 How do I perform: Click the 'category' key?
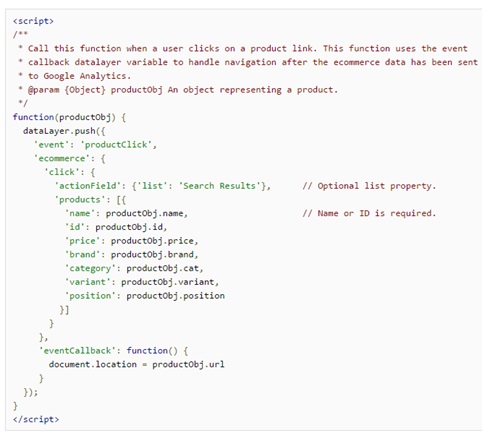click(90, 268)
